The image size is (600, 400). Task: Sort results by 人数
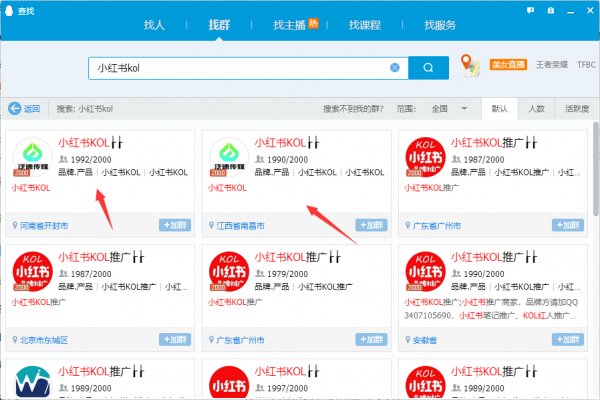tap(536, 109)
